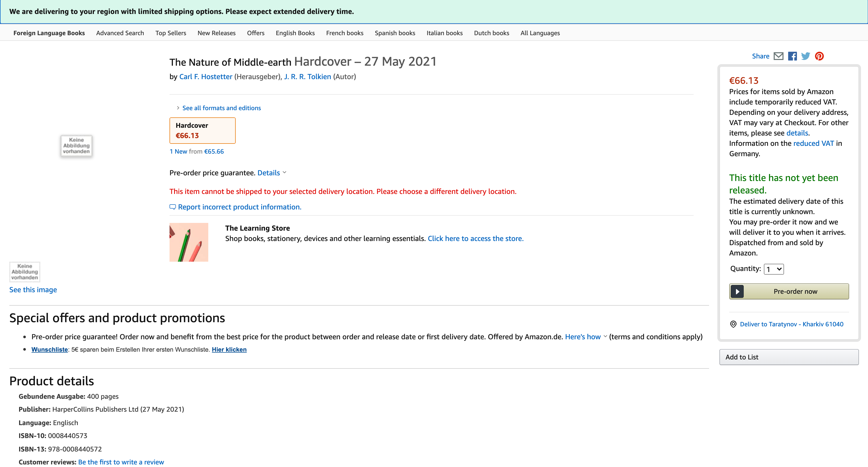Click main Keine Abbildung vorhanden product image

[76, 146]
